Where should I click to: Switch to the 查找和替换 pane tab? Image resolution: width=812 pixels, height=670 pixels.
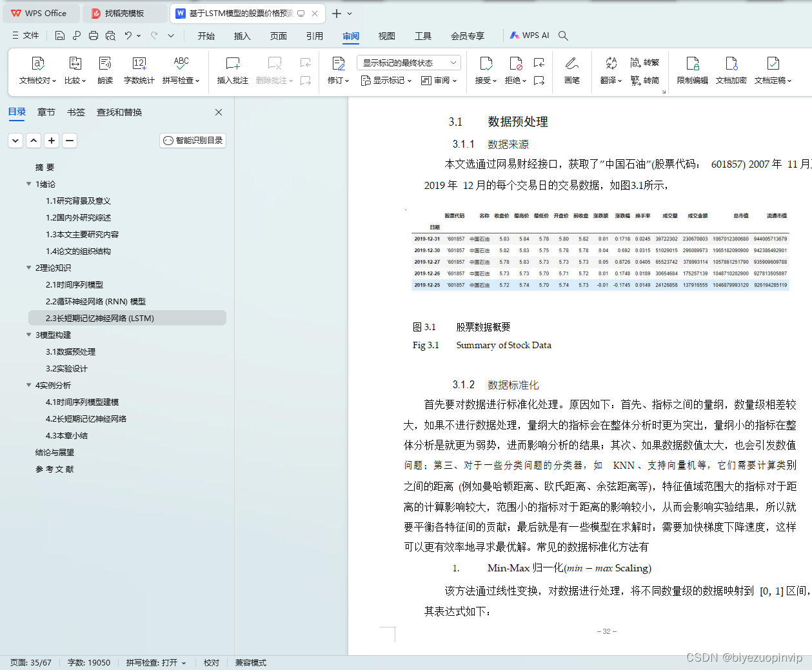click(119, 112)
